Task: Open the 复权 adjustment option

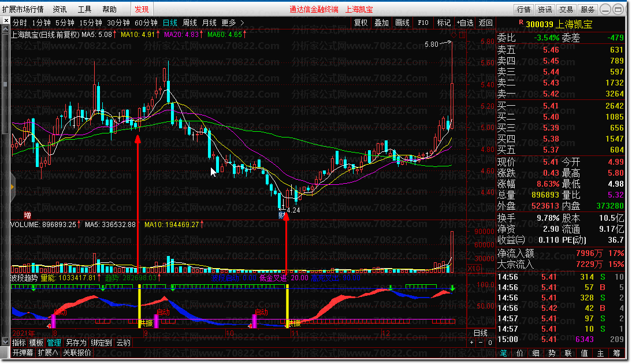Action: coord(360,23)
